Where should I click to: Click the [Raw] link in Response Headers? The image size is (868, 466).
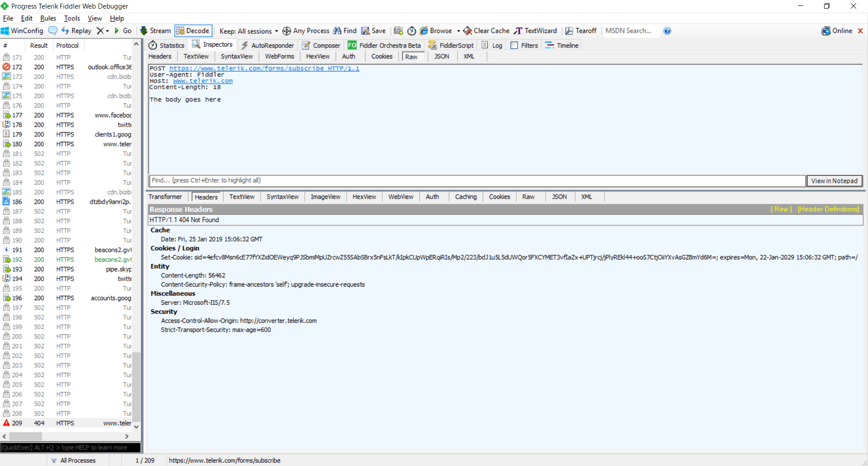pos(781,209)
